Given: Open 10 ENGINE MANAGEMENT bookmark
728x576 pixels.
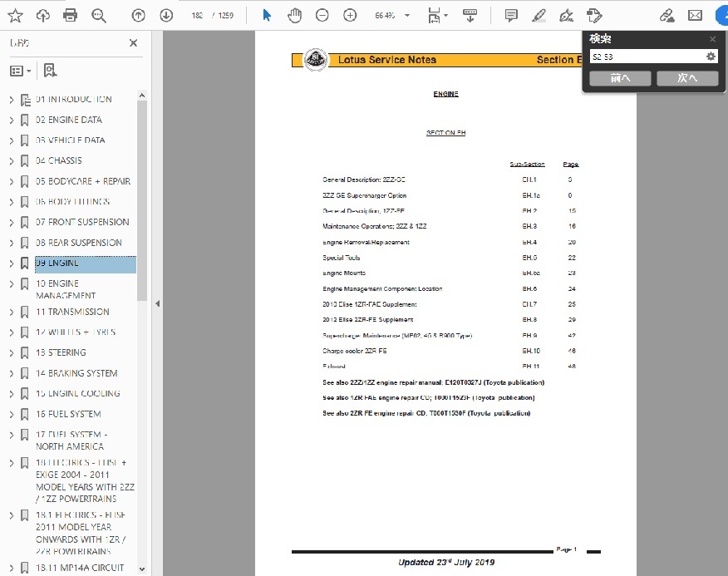Looking at the screenshot, I should pyautogui.click(x=66, y=289).
